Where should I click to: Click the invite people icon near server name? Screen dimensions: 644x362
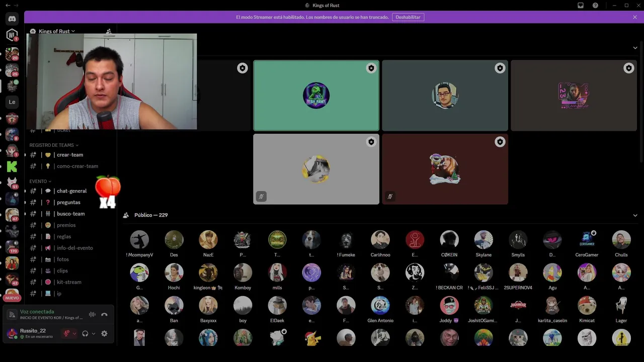pos(109,31)
